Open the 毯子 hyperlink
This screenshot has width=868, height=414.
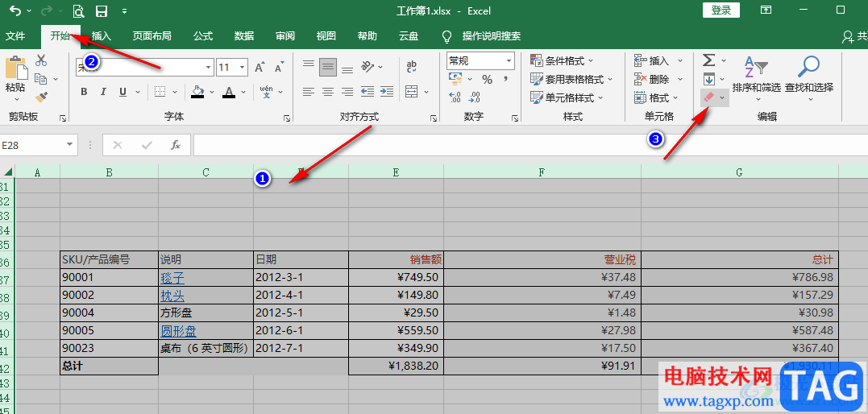(172, 277)
